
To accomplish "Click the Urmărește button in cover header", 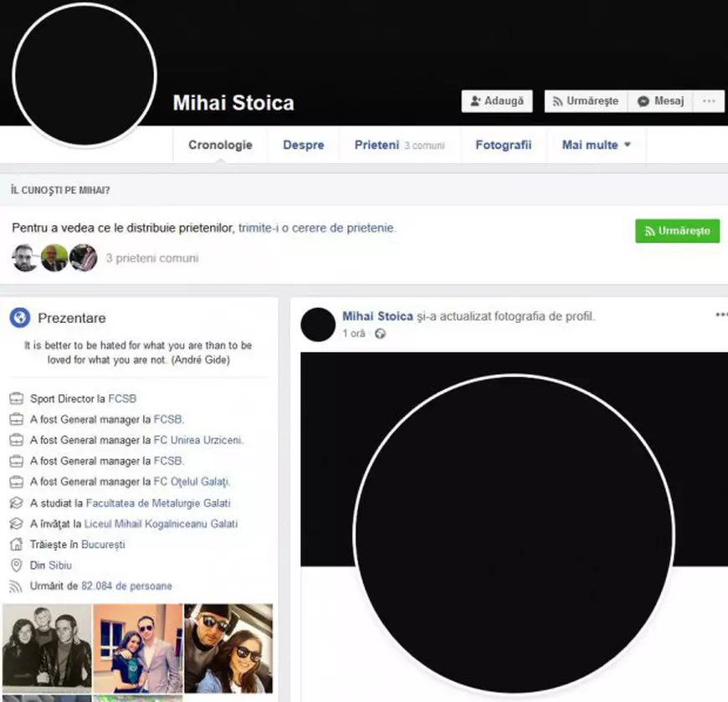I will point(586,101).
